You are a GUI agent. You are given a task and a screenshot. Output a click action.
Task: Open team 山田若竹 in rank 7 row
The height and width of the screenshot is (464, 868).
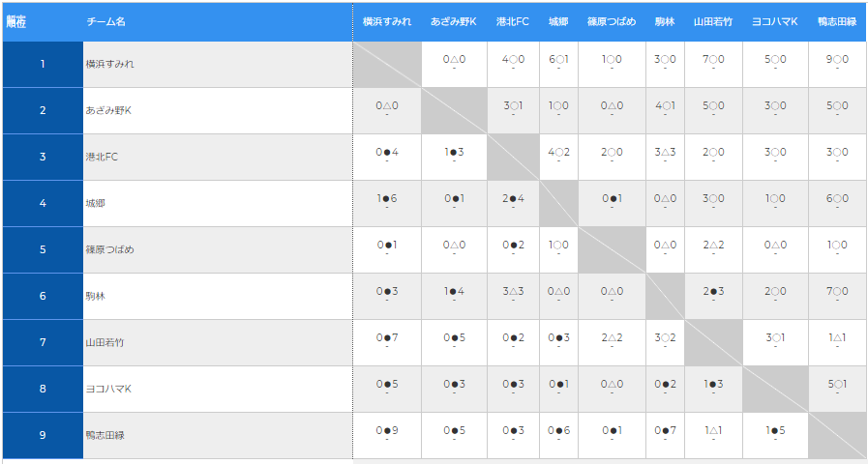tap(105, 343)
